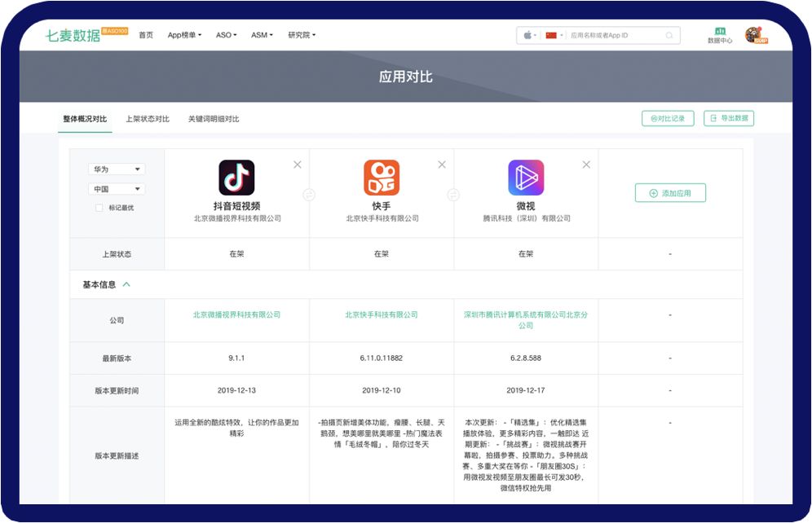The width and height of the screenshot is (812, 523).
Task: Open the Apple platform selector
Action: coord(530,35)
